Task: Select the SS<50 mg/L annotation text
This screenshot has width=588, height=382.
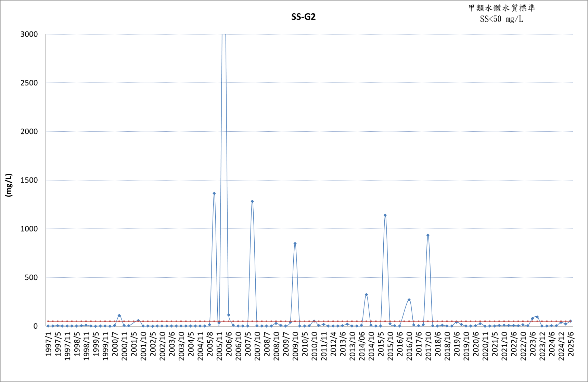Action: point(501,19)
